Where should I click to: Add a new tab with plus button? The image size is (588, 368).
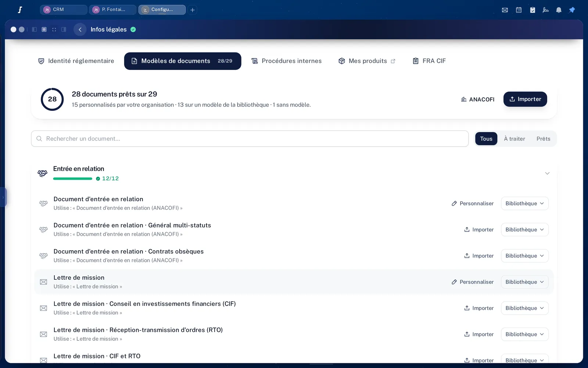[193, 10]
